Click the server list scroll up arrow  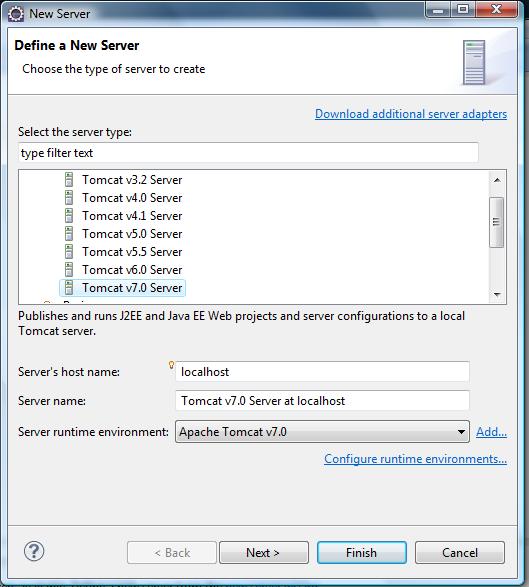pos(497,180)
